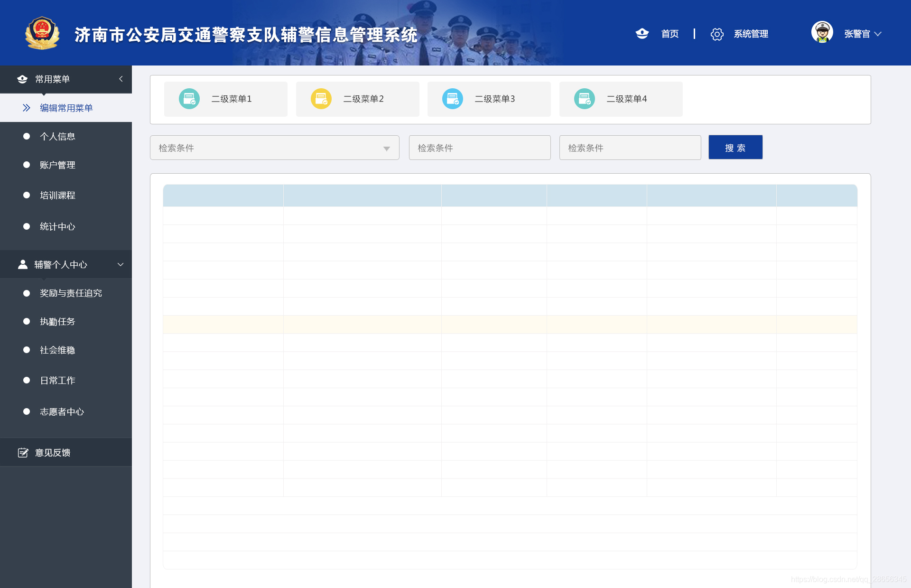Open the 统计中心 sidebar item

pos(57,227)
